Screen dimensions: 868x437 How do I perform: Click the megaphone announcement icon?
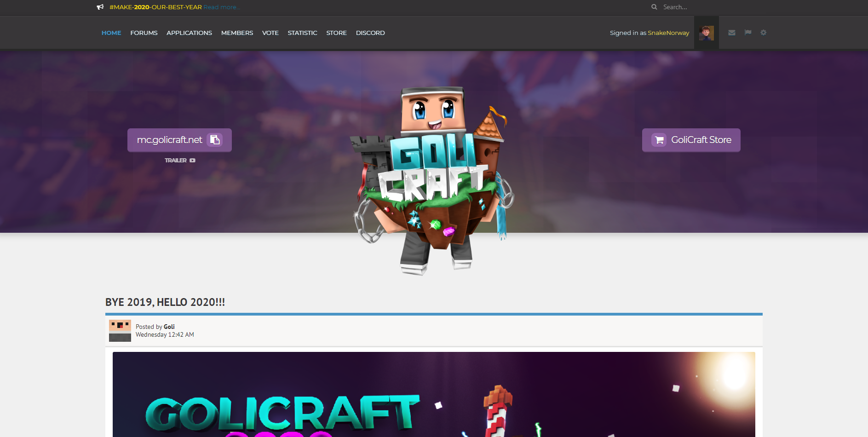click(100, 7)
